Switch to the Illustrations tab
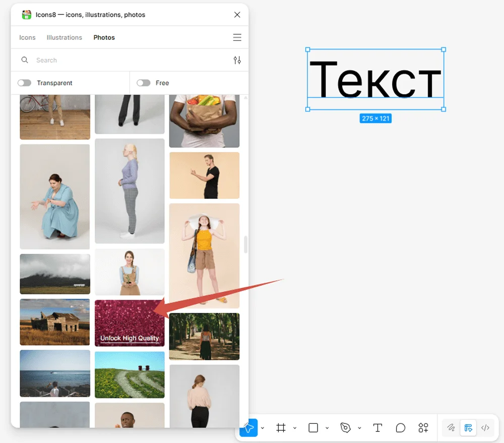The image size is (504, 443). coord(64,37)
